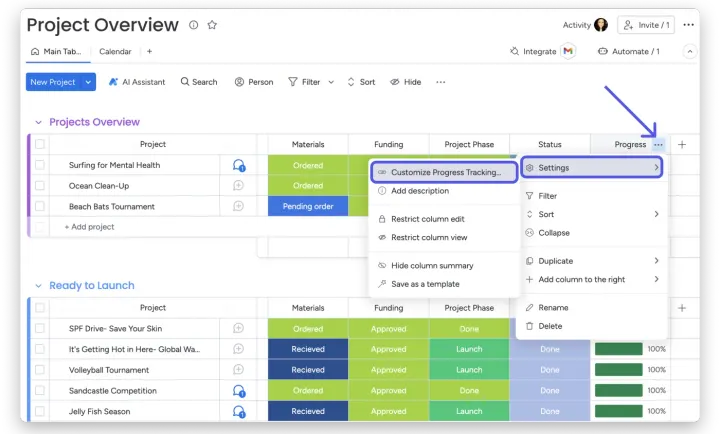Open toolbar more options ellipsis
Image resolution: width=720 pixels, height=434 pixels.
pos(441,82)
